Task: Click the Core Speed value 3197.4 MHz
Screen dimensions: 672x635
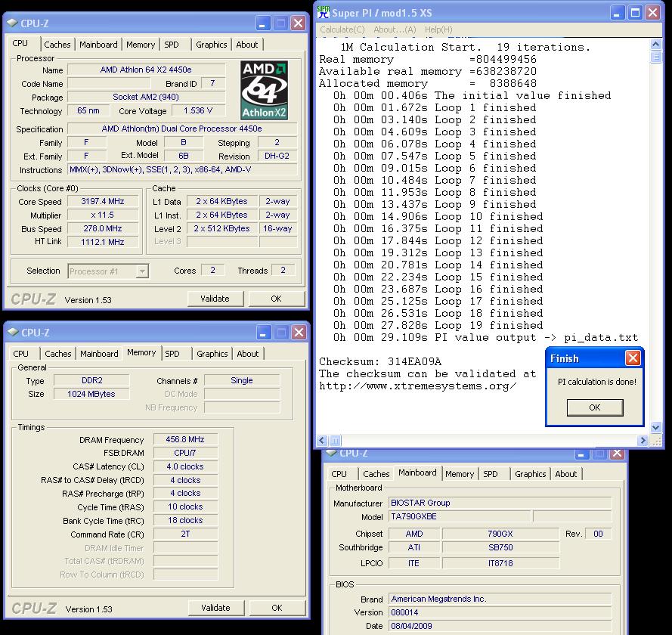Action: pos(103,201)
